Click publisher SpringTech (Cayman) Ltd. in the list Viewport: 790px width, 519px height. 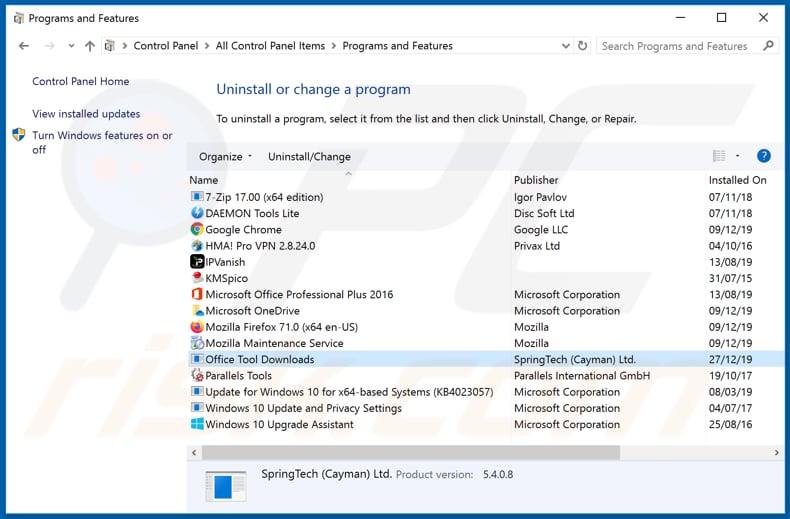coord(575,359)
